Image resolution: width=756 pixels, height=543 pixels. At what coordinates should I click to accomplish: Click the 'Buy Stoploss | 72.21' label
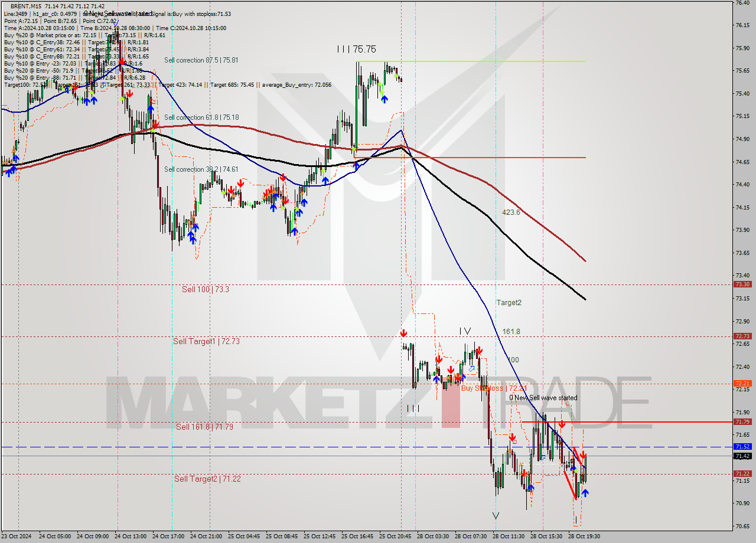click(494, 388)
